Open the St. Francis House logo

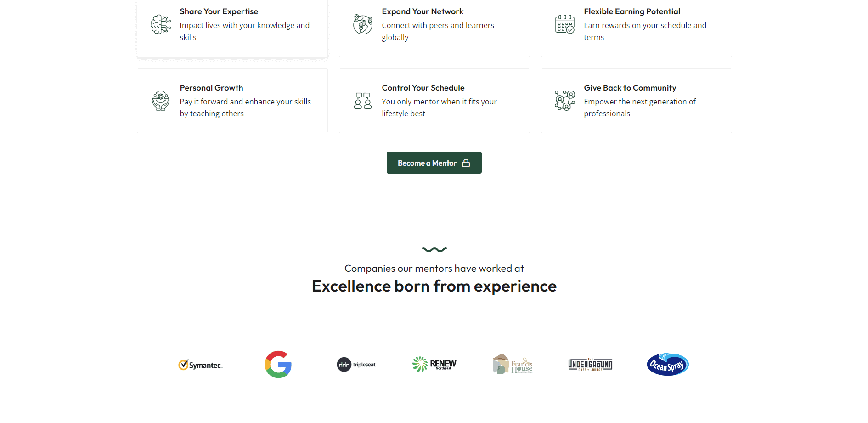513,365
